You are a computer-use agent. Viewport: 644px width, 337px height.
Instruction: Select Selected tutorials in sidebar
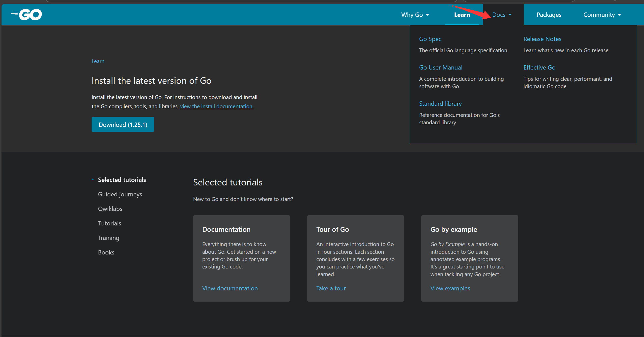point(122,180)
